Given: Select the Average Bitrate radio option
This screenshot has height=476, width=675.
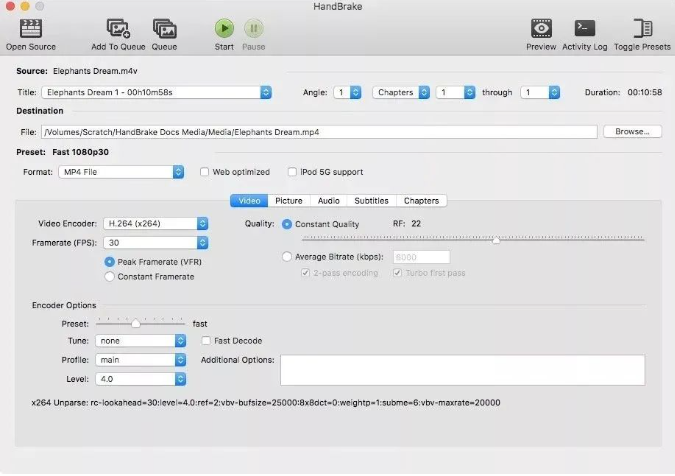Looking at the screenshot, I should (x=288, y=257).
